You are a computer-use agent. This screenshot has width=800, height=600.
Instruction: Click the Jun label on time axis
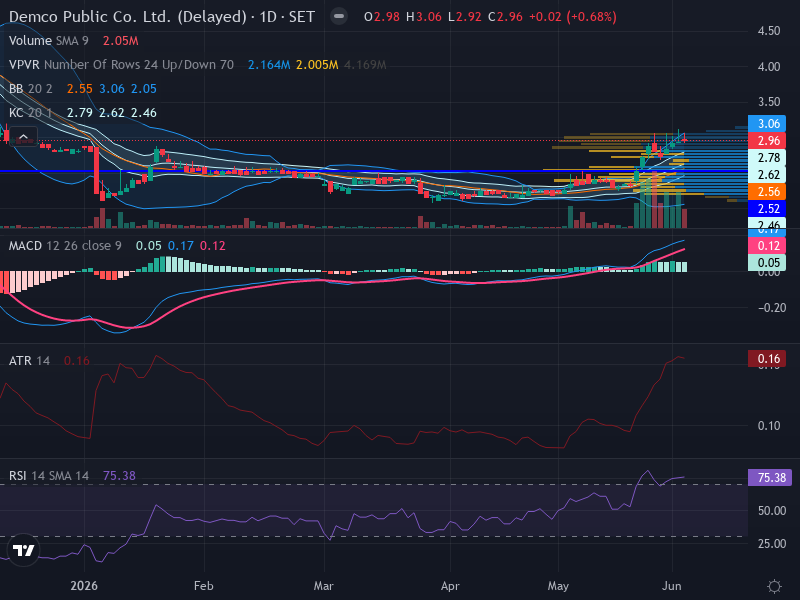point(672,586)
